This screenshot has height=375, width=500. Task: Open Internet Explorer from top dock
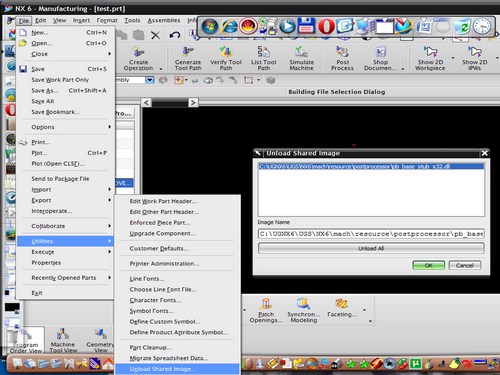(x=230, y=26)
